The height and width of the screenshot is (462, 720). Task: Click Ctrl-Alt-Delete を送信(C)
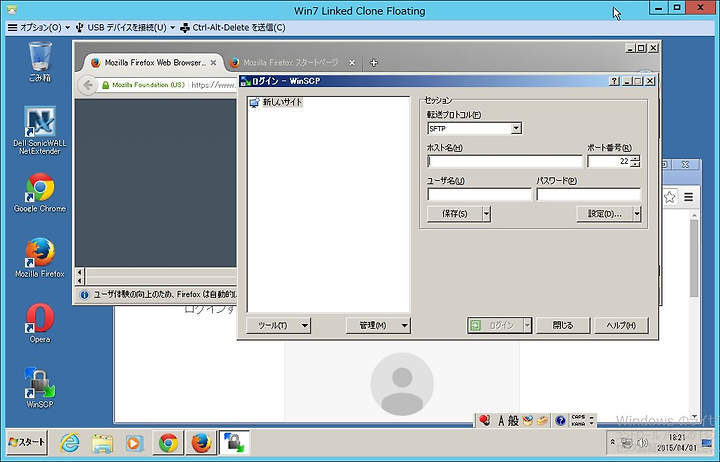(x=233, y=28)
